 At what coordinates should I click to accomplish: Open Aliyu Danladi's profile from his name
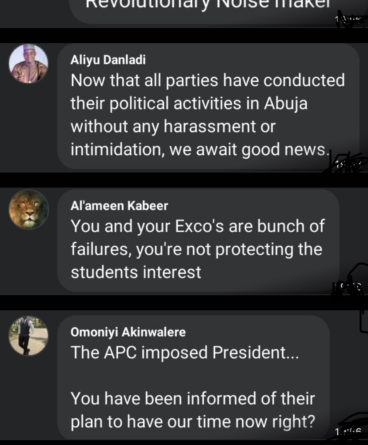[x=108, y=60]
